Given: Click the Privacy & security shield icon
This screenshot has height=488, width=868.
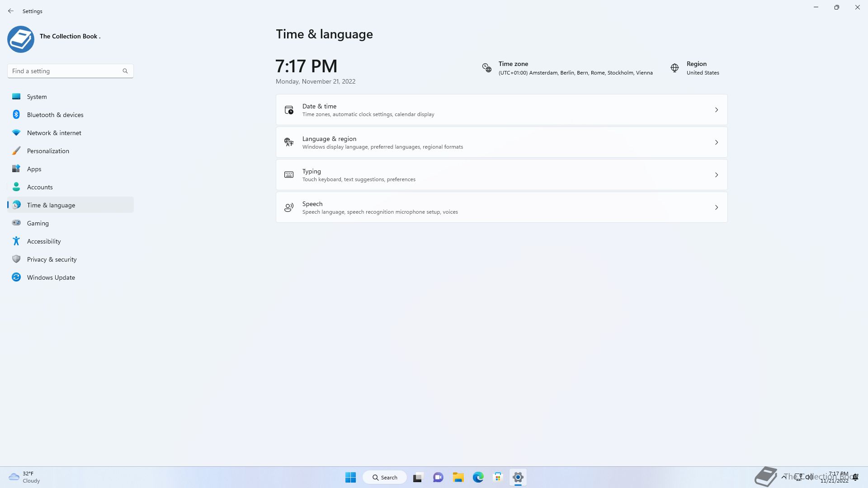Looking at the screenshot, I should 16,259.
